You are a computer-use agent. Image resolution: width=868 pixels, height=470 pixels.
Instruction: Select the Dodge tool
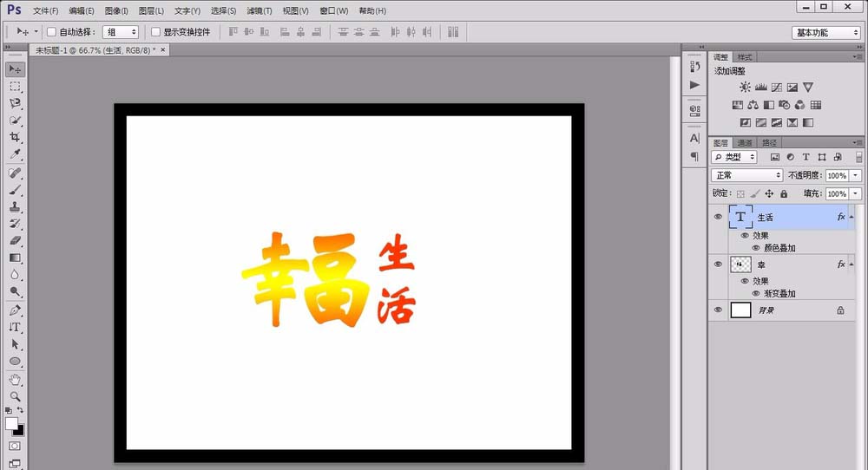15,292
